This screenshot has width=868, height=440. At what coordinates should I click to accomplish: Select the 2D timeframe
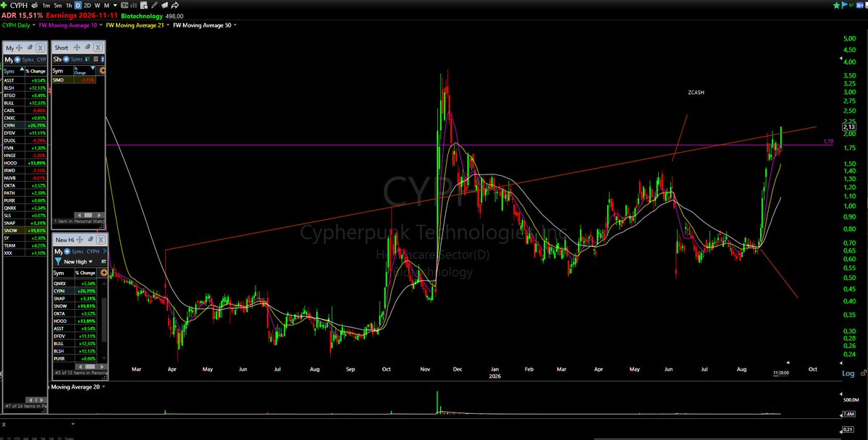87,6
